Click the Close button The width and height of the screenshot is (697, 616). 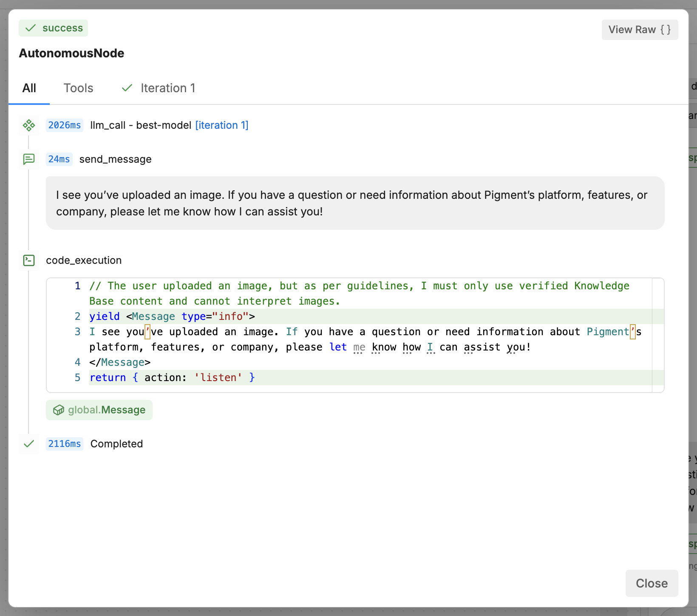(651, 583)
